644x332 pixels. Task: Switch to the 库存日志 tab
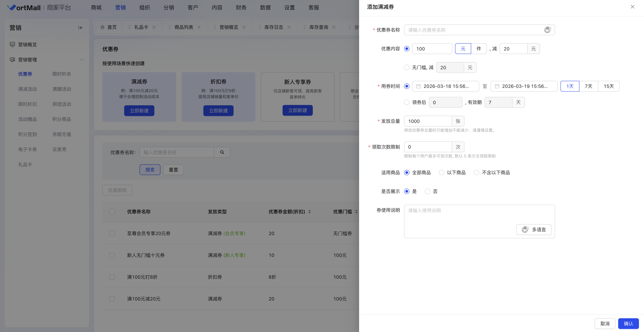coord(274,27)
